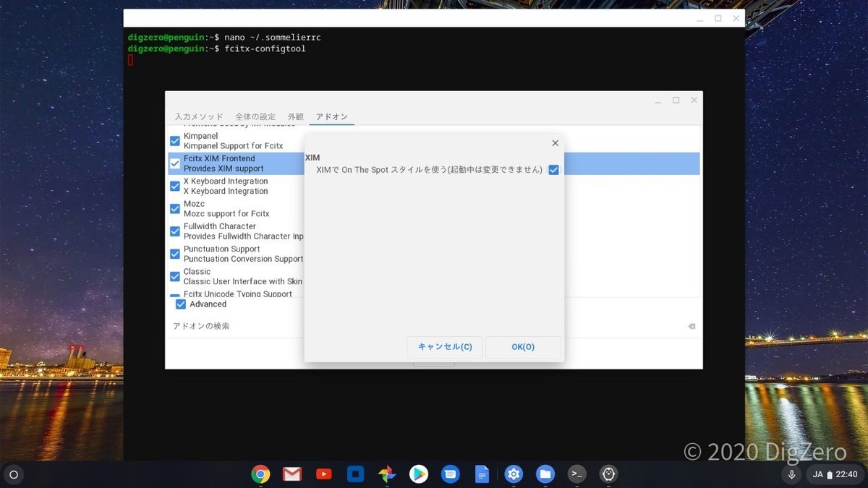The image size is (868, 488).
Task: Click the fcitx-configtool command line in terminal
Action: point(265,48)
